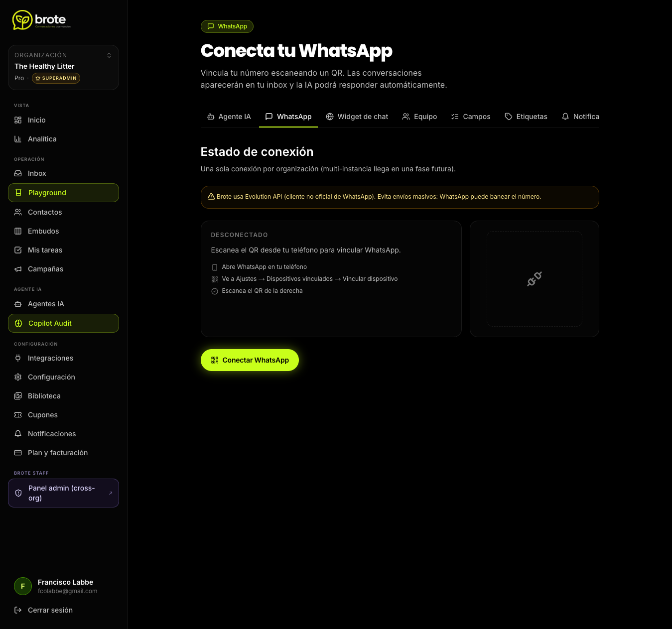Click the warning triangle icon in banner
672x629 pixels.
click(x=211, y=196)
